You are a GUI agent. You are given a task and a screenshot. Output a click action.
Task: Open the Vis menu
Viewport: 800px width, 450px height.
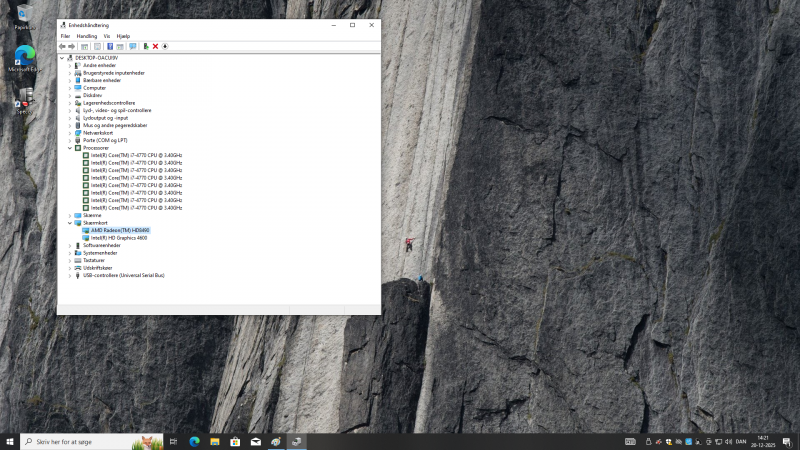[107, 35]
